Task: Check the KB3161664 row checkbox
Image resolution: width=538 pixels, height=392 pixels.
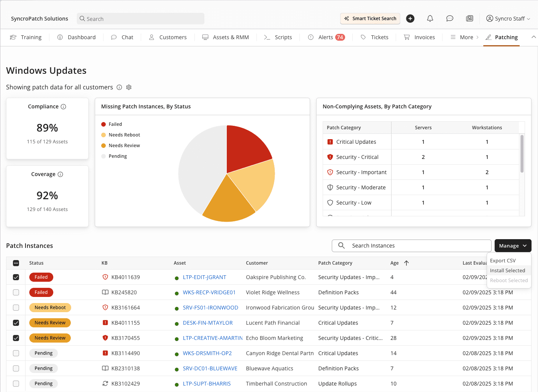Action: click(16, 308)
